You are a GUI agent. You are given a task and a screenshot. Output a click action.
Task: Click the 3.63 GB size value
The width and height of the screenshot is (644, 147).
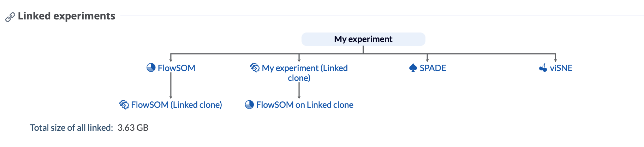pyautogui.click(x=133, y=128)
